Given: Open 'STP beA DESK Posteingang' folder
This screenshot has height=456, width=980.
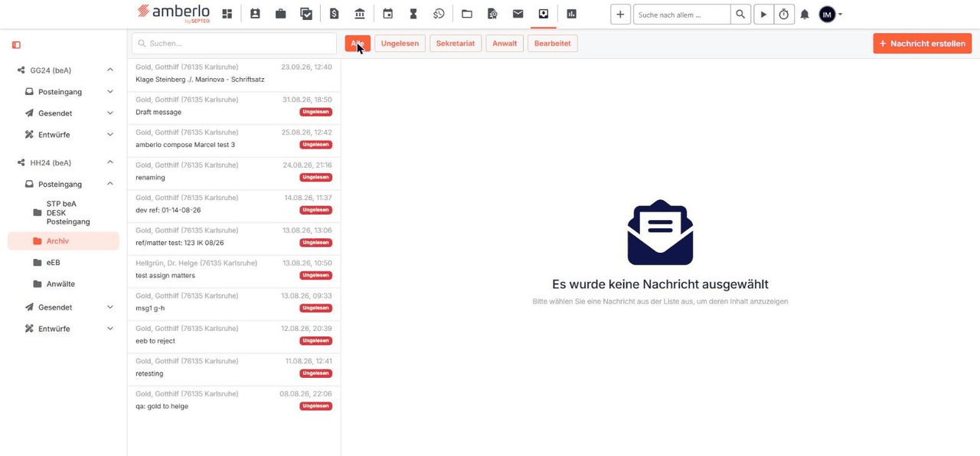Looking at the screenshot, I should (64, 213).
